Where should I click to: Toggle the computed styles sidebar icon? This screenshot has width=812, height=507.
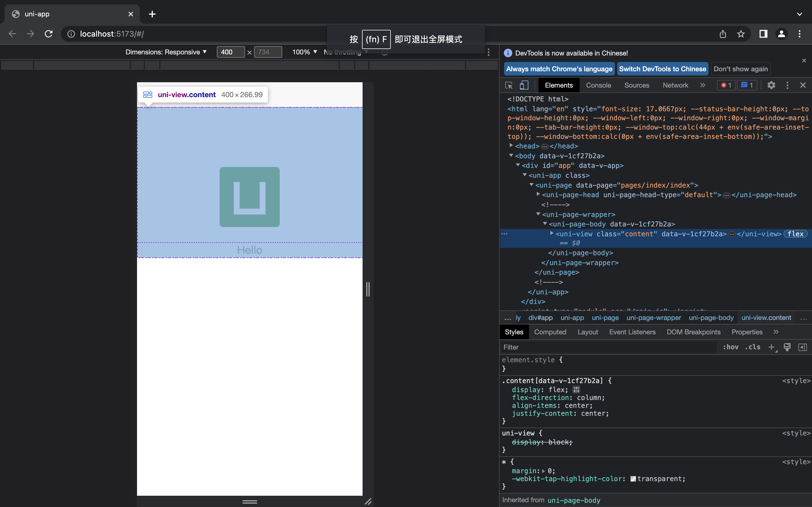[803, 347]
